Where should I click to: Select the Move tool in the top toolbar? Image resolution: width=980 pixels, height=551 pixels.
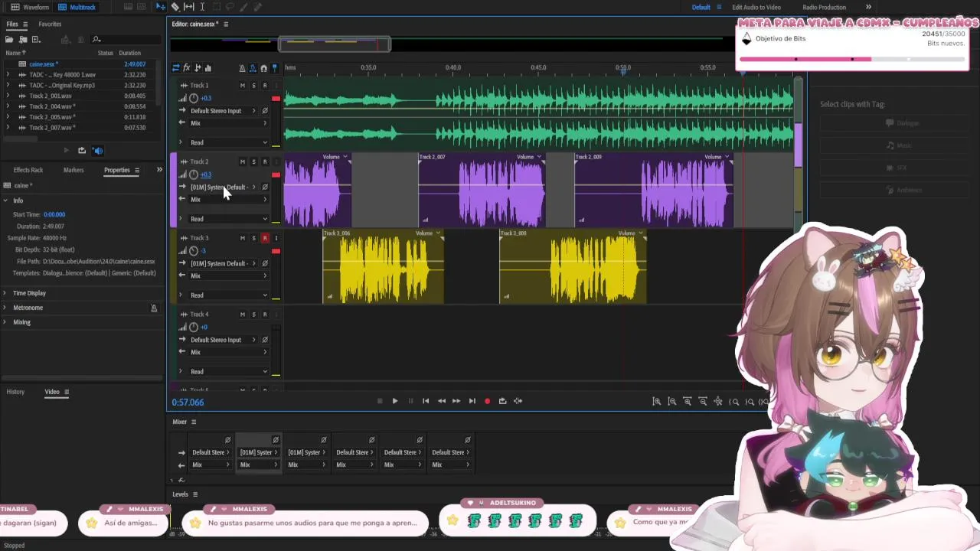tap(161, 7)
